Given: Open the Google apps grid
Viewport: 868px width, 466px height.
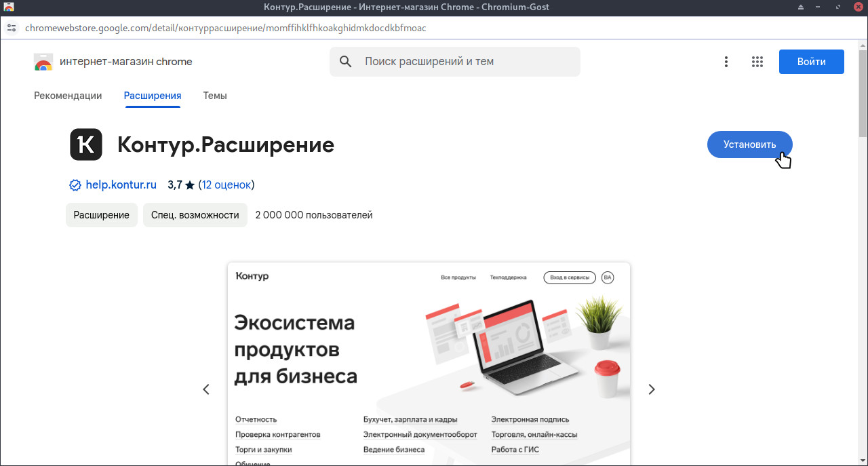Looking at the screenshot, I should 757,62.
